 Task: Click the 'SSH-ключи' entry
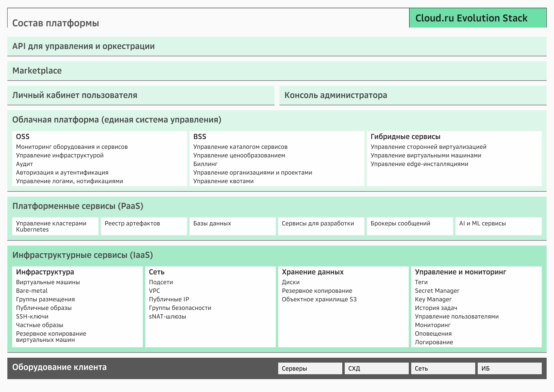click(x=32, y=317)
